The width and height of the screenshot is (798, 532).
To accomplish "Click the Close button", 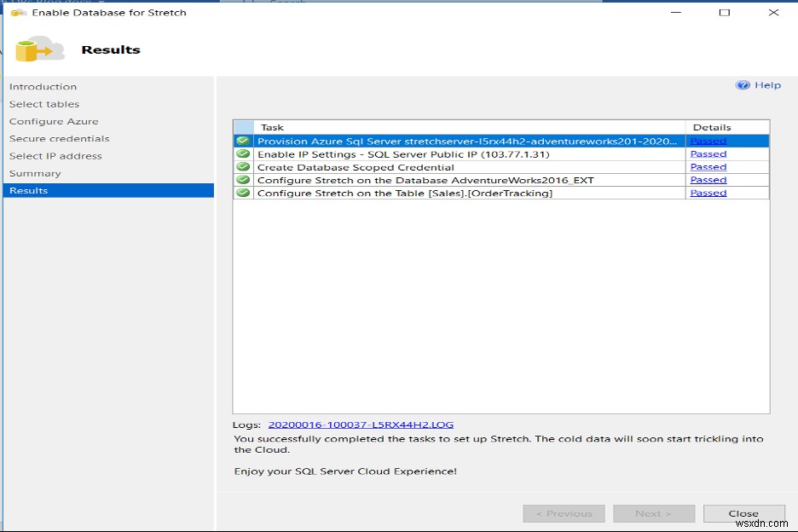I will click(x=743, y=514).
